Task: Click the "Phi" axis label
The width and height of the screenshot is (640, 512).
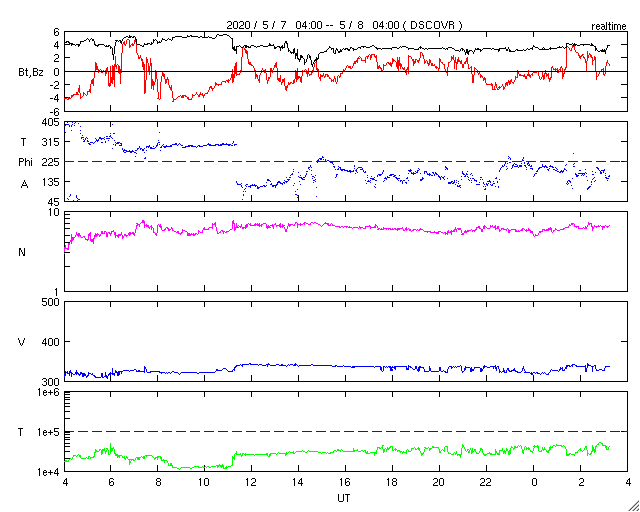Action: click(25, 162)
